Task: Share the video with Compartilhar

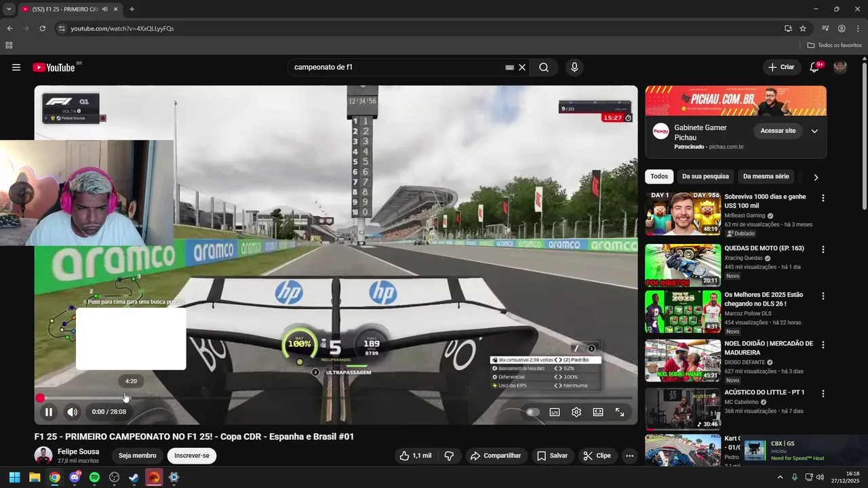Action: 496,455
